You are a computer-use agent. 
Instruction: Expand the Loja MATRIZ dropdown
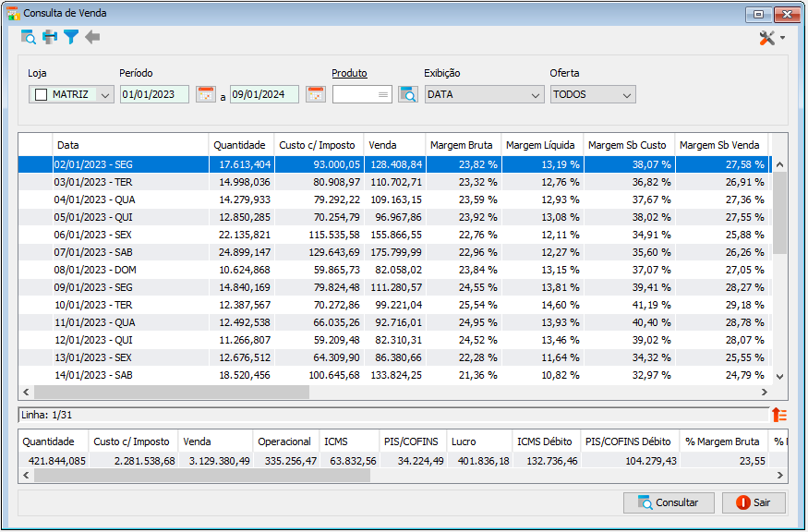[x=105, y=95]
